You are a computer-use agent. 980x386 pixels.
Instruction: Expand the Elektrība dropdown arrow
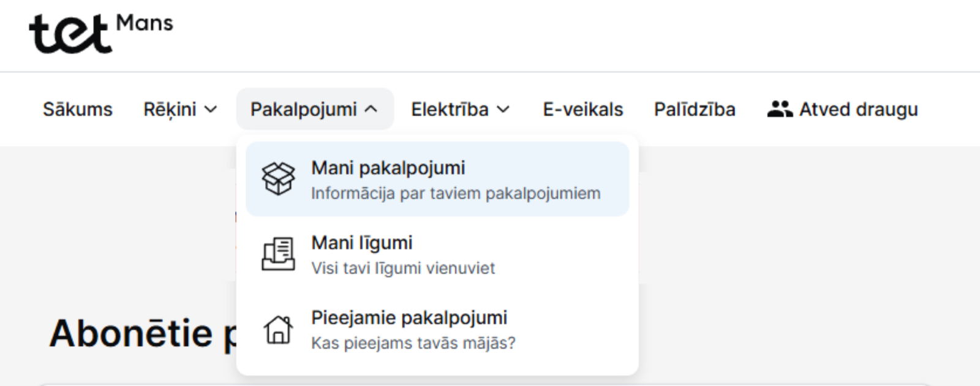[x=503, y=110]
